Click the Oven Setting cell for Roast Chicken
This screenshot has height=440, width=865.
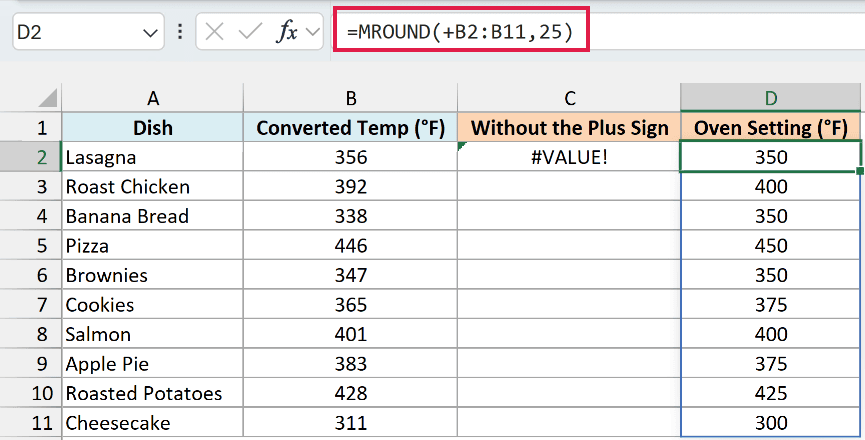pos(771,186)
